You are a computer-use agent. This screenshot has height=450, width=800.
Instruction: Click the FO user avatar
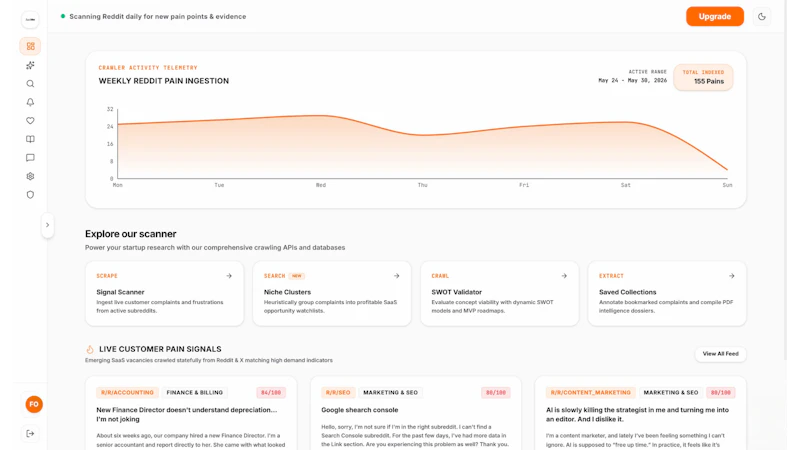click(x=34, y=404)
